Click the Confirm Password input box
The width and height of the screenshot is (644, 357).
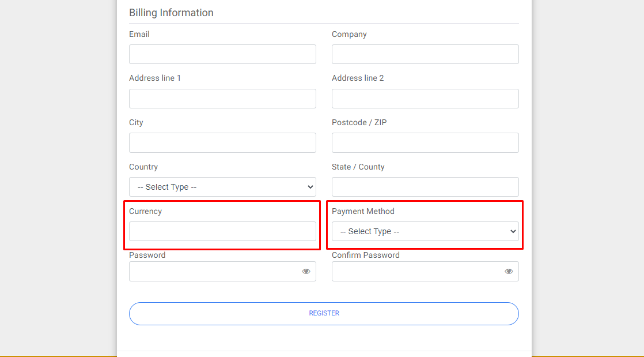pos(416,271)
